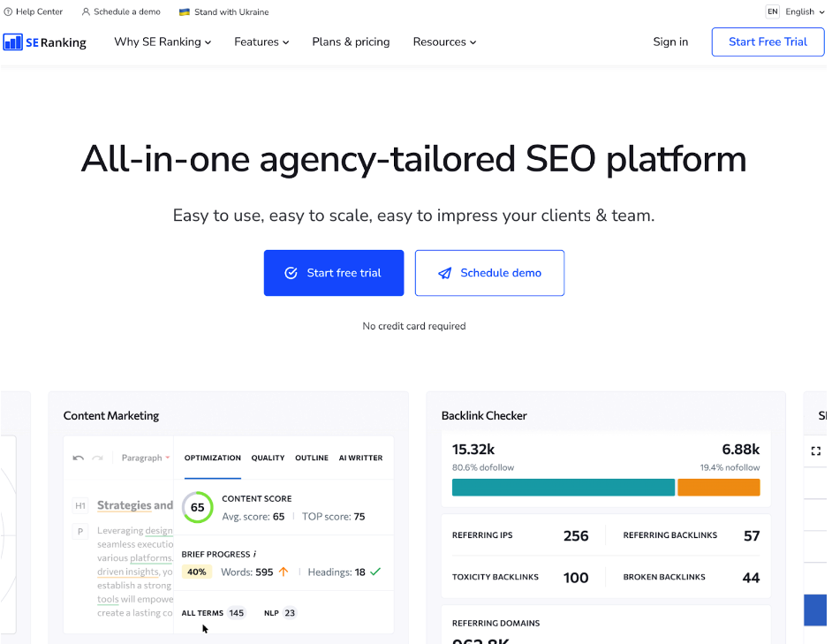The width and height of the screenshot is (832, 644).
Task: Expand the Features dropdown menu
Action: pyautogui.click(x=261, y=42)
